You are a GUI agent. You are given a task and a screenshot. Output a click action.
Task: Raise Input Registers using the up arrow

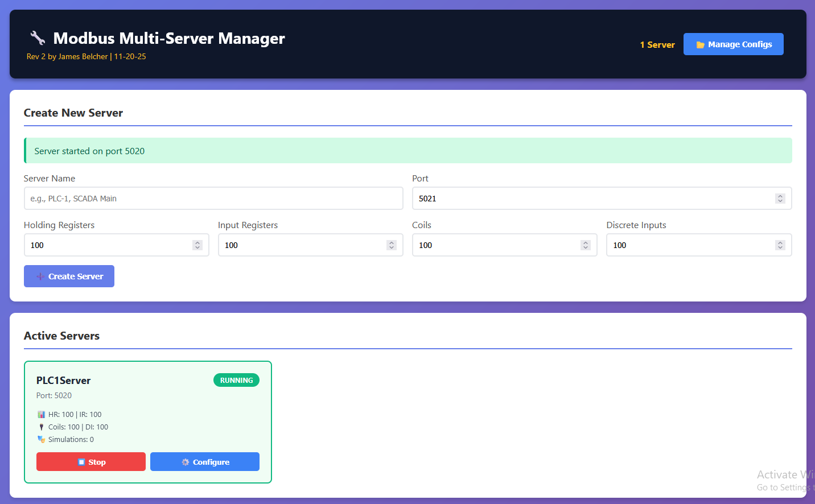coord(392,243)
